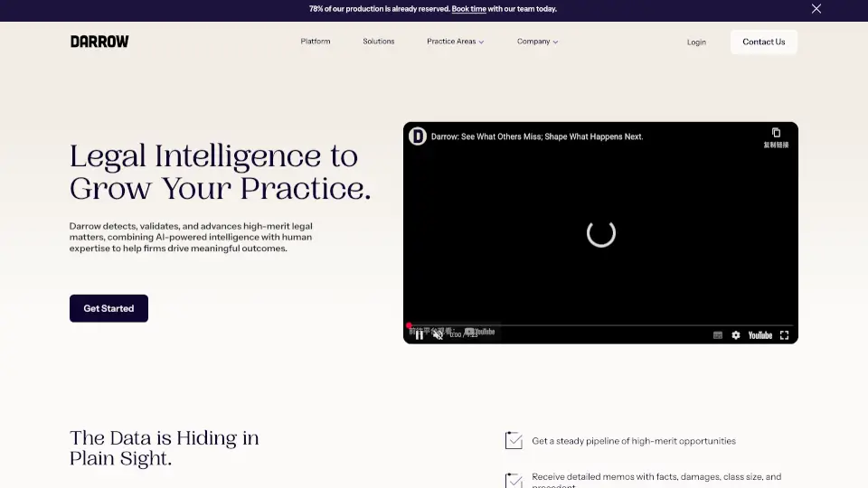Image resolution: width=868 pixels, height=488 pixels.
Task: Close the top announcement banner
Action: click(x=816, y=9)
